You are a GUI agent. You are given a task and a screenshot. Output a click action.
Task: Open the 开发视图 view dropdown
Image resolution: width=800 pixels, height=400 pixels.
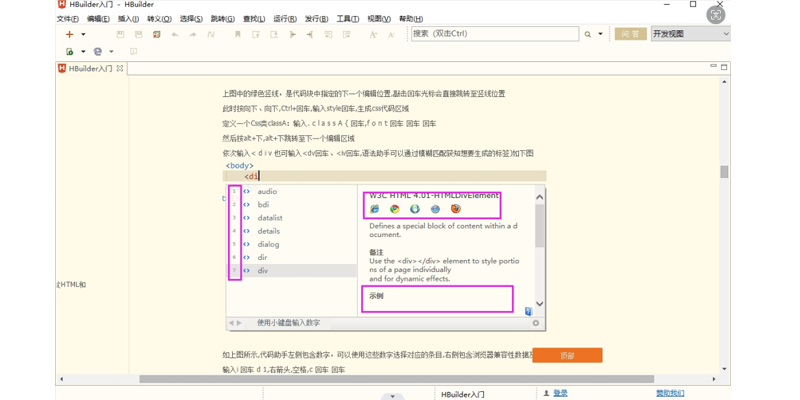tap(691, 34)
